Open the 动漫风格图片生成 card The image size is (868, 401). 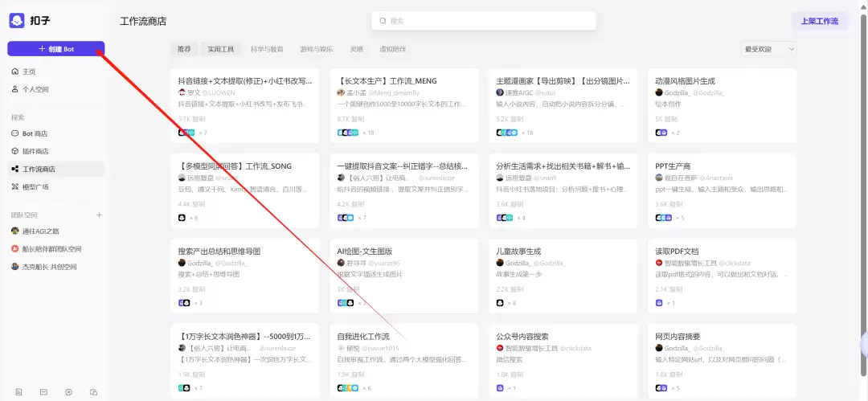tap(723, 106)
